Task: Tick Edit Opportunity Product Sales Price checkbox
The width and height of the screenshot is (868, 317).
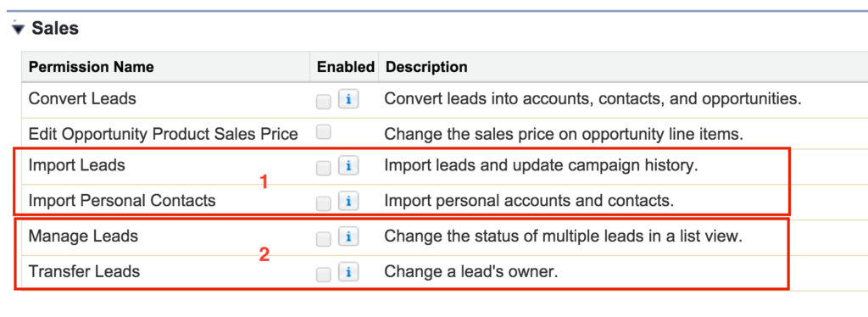Action: pyautogui.click(x=323, y=131)
